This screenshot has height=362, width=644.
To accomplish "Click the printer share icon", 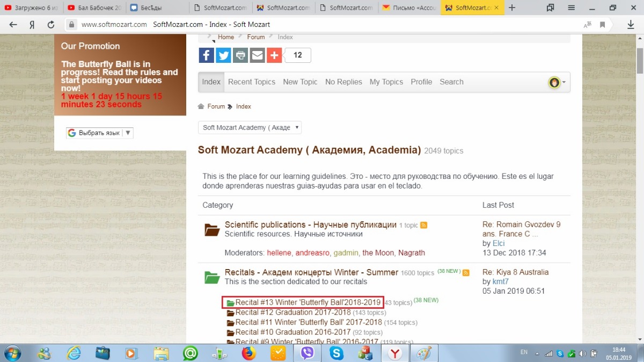I will click(240, 55).
